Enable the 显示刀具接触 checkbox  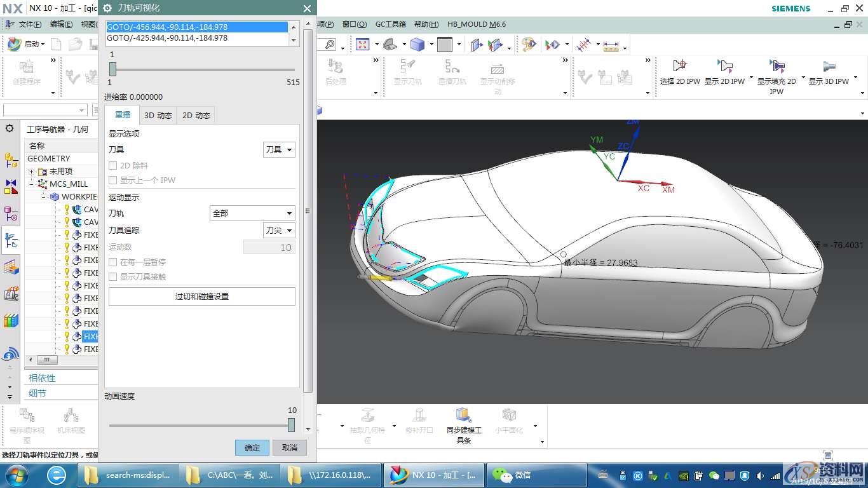pos(113,277)
